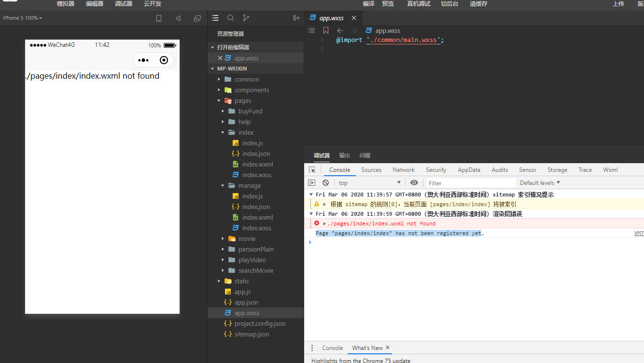
Task: Click the clear console icon
Action: pyautogui.click(x=326, y=183)
